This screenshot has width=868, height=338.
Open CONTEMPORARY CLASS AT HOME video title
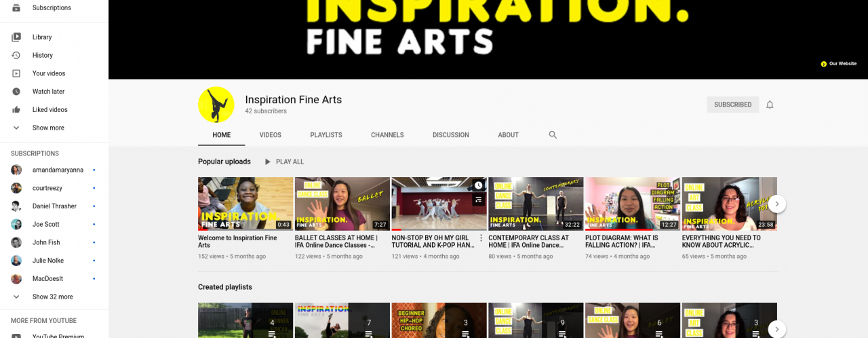528,242
